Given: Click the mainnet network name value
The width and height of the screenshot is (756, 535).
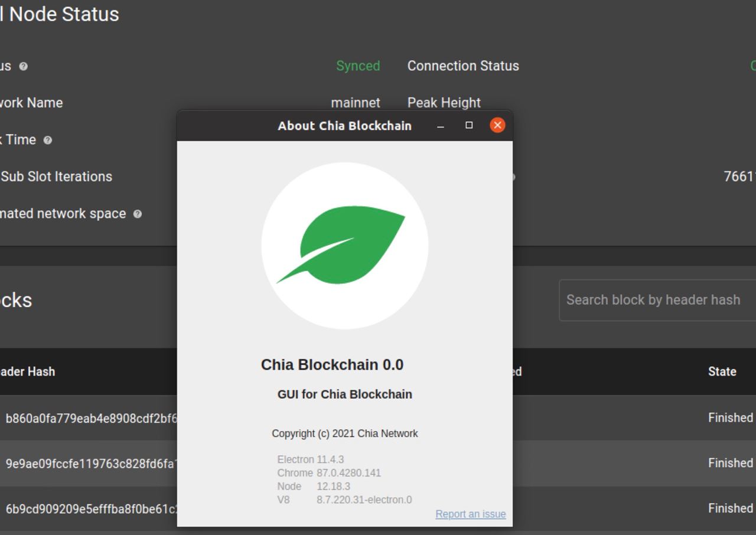Looking at the screenshot, I should 356,103.
